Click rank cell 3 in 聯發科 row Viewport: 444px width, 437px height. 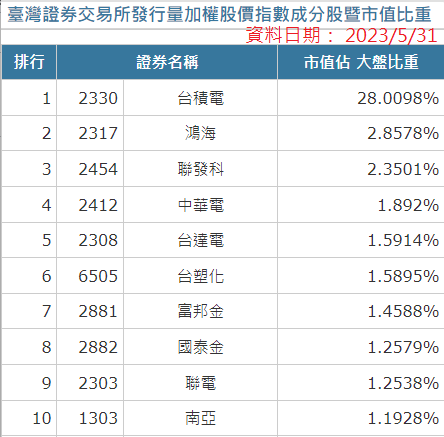(29, 169)
